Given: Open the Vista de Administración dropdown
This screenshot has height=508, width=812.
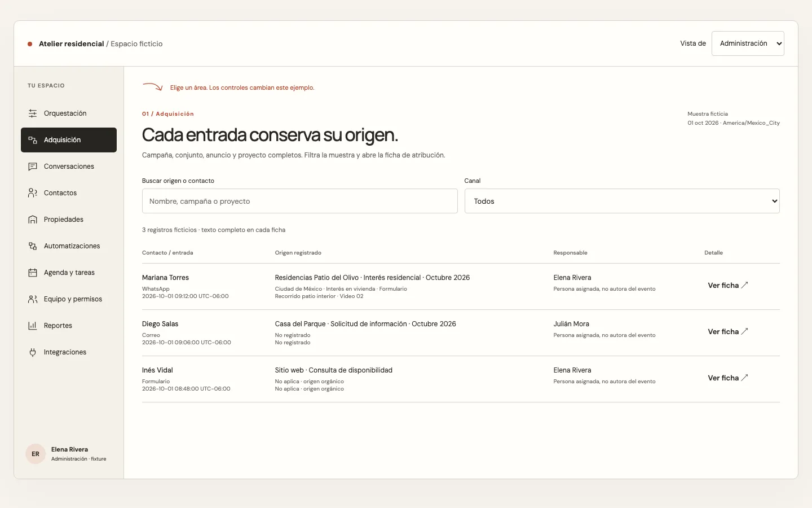Looking at the screenshot, I should pyautogui.click(x=748, y=43).
